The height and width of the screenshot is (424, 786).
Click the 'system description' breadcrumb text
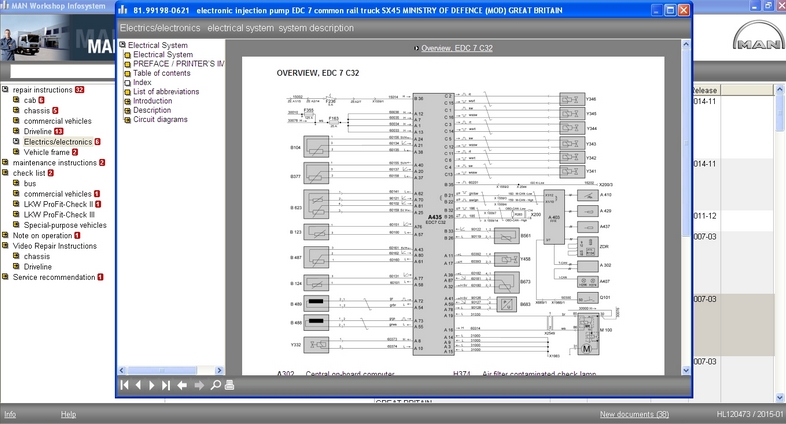316,28
